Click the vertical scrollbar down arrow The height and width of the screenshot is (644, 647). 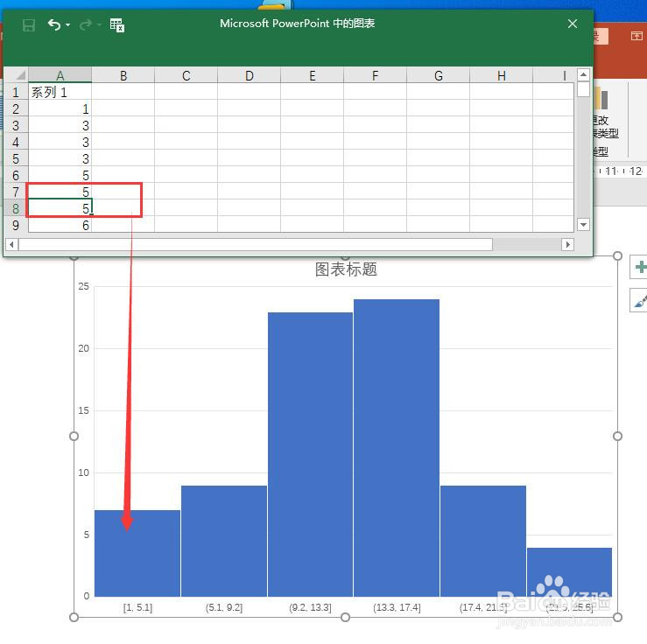[583, 225]
